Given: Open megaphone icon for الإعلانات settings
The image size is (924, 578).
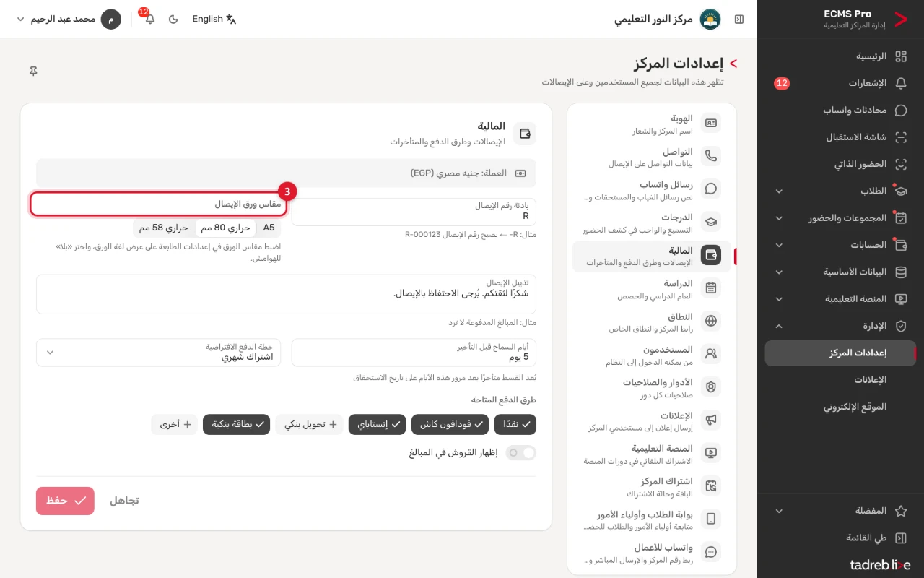Looking at the screenshot, I should coord(711,420).
